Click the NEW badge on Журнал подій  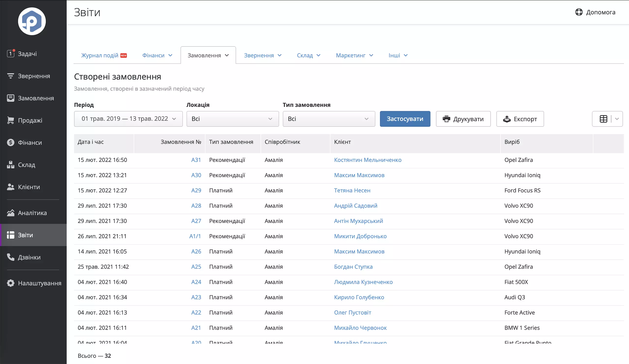124,55
